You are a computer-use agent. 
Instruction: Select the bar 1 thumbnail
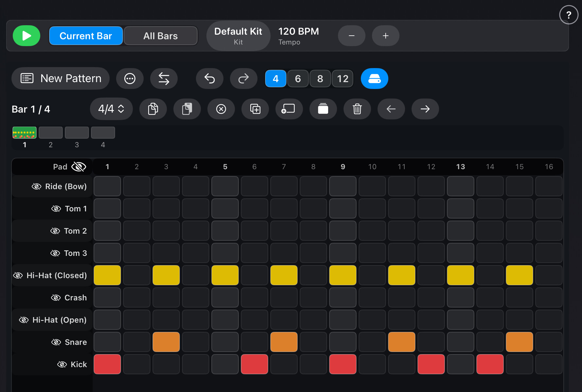(25, 133)
